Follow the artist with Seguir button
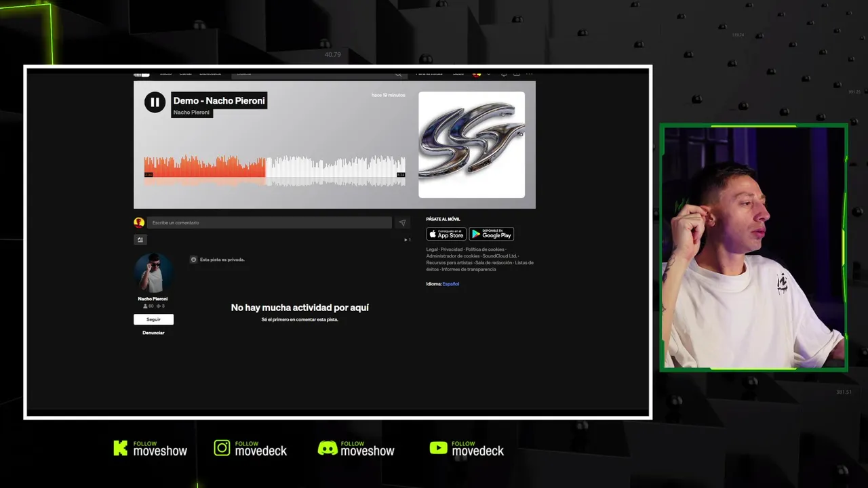This screenshot has height=488, width=868. pyautogui.click(x=153, y=319)
